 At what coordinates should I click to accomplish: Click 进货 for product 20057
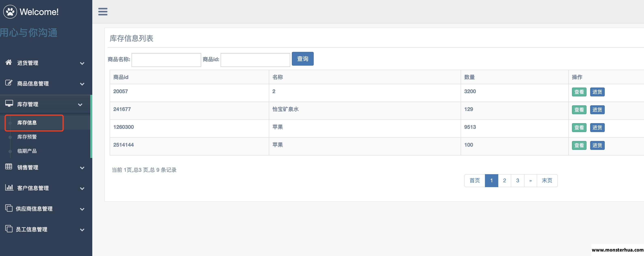pyautogui.click(x=597, y=92)
